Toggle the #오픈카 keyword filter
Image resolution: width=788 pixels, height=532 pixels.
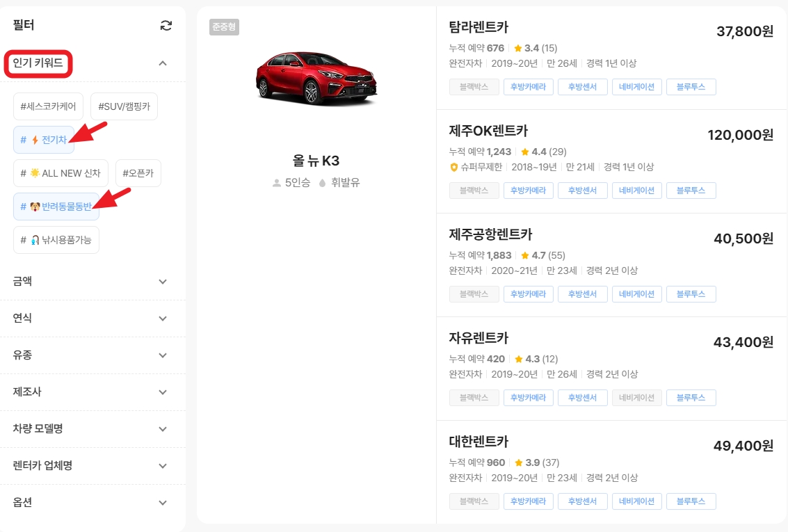pyautogui.click(x=138, y=173)
